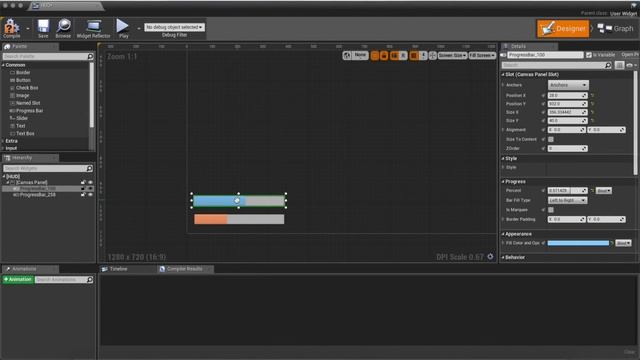Click the ZOrder value field
The width and height of the screenshot is (640, 360).
[x=567, y=149]
